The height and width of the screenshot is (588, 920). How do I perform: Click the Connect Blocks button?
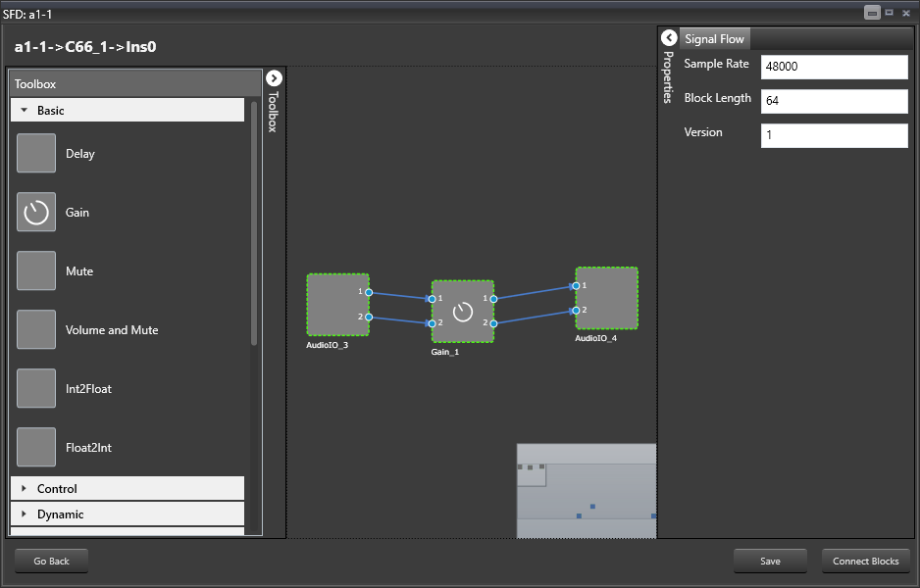point(866,561)
